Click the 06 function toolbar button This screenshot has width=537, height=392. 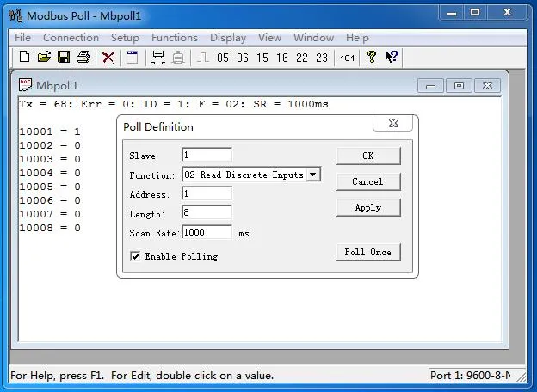pos(243,58)
